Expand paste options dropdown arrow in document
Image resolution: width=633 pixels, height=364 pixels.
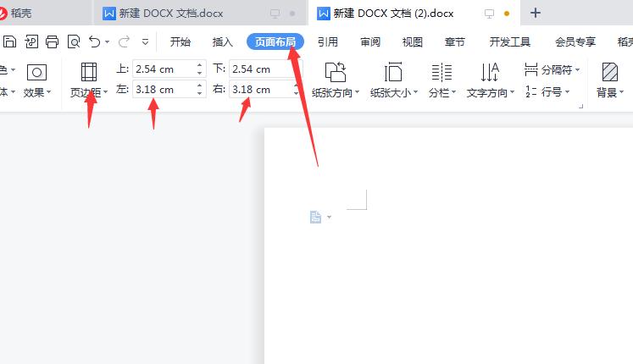[329, 217]
